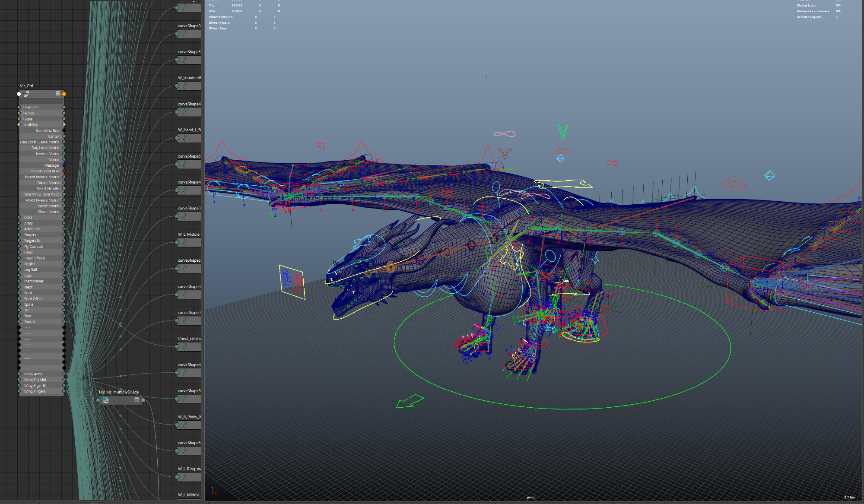Click the Visibility output port on Vis_Ctrl

point(64,125)
